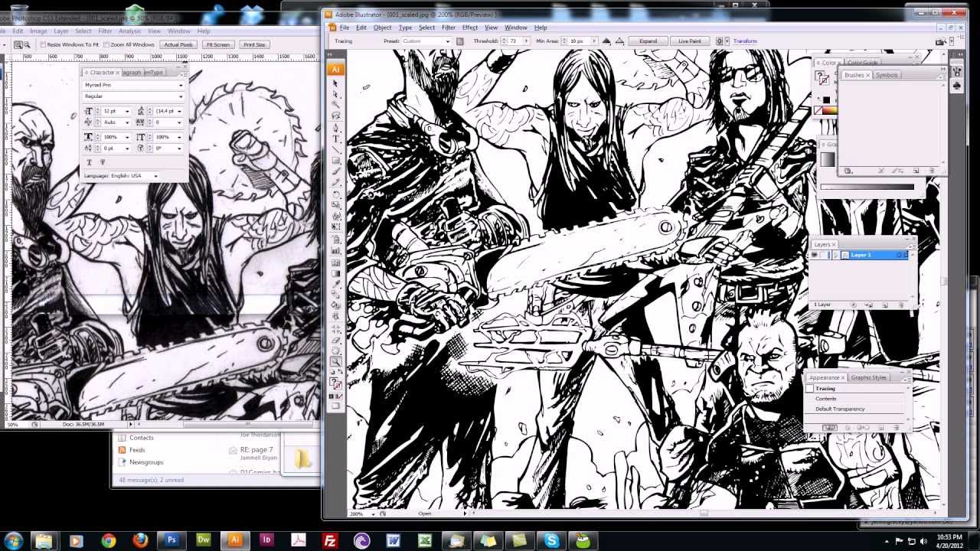980x551 pixels.
Task: Open the Threshold value flyout arrow
Action: (527, 41)
